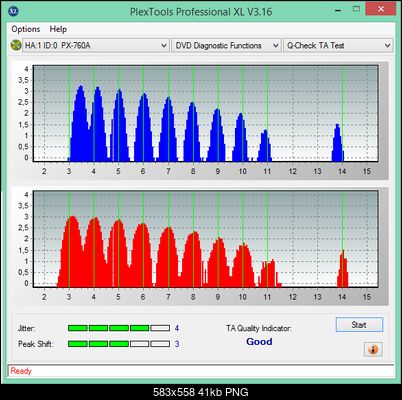Click the Jitter label
Screen dimensions: 402x400
pyautogui.click(x=26, y=328)
